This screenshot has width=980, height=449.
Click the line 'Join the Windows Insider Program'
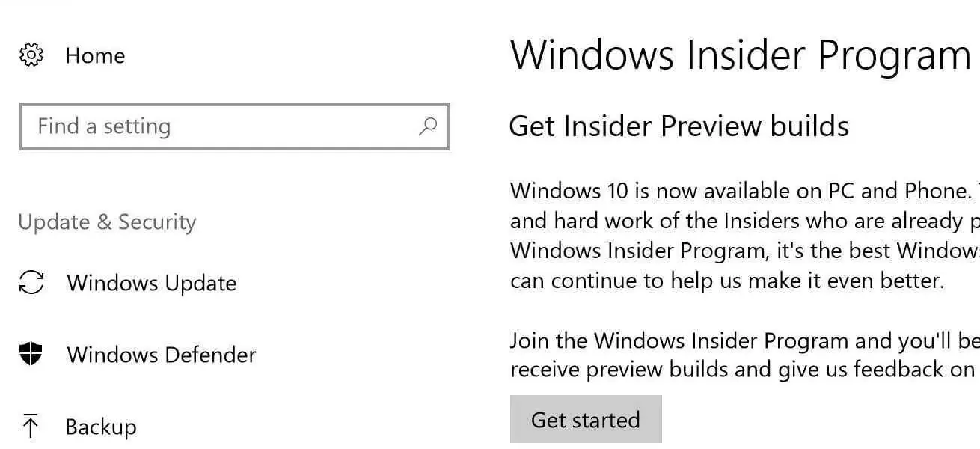745,341
